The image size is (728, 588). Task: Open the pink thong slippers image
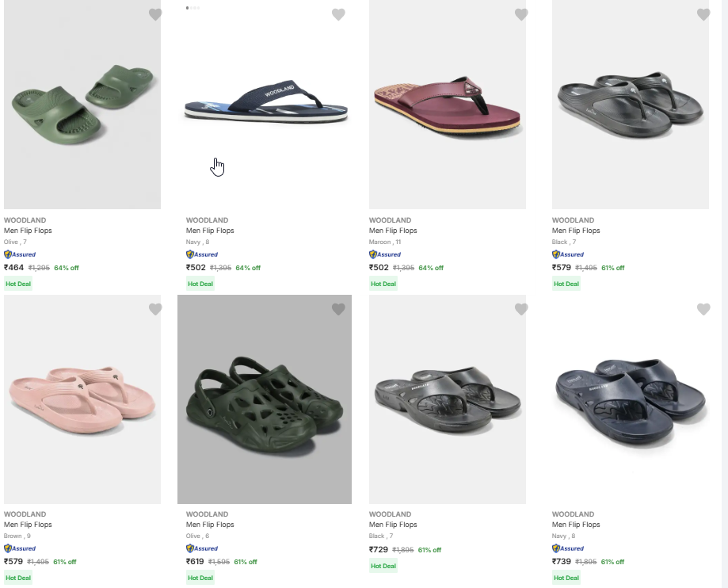(x=82, y=399)
